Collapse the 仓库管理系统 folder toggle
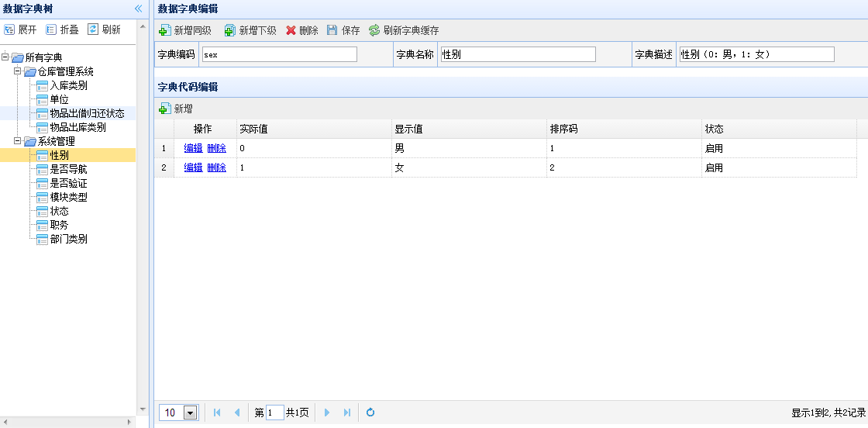Screen dimensions: 868x428 click(18, 71)
